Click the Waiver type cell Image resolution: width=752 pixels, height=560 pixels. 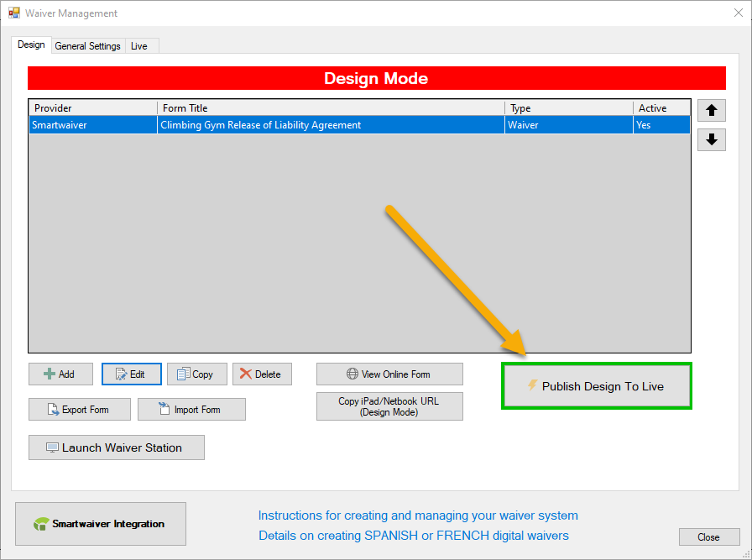coord(569,125)
